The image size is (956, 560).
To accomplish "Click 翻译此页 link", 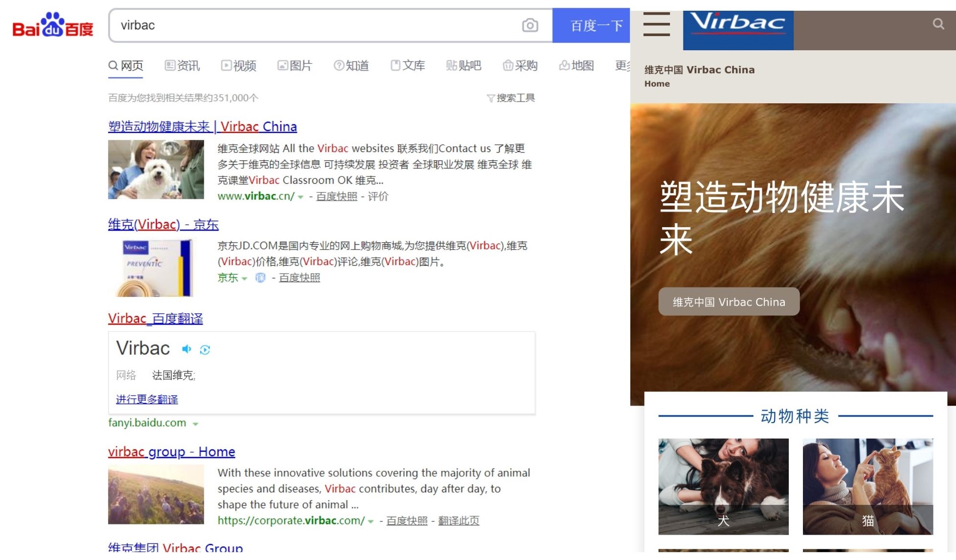I will (x=459, y=521).
